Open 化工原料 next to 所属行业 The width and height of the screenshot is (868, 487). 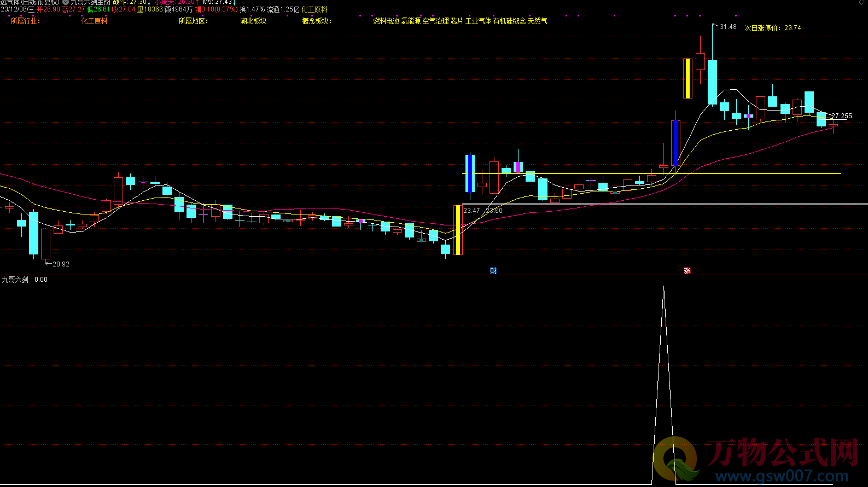point(94,21)
